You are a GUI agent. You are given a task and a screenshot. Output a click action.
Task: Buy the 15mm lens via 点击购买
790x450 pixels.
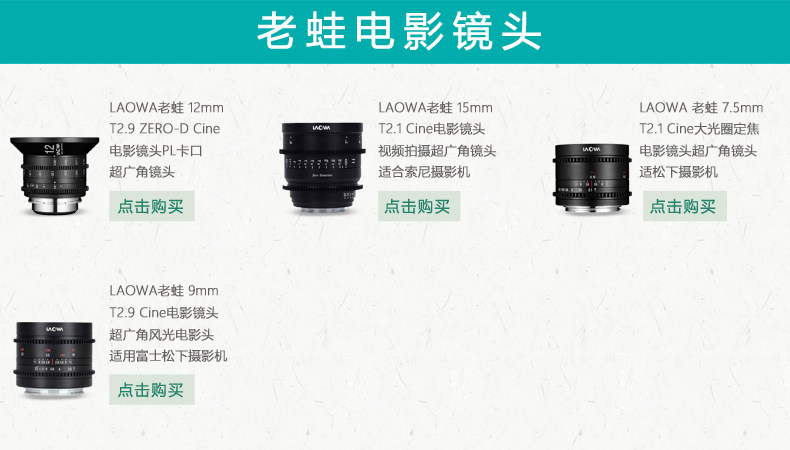(x=419, y=206)
